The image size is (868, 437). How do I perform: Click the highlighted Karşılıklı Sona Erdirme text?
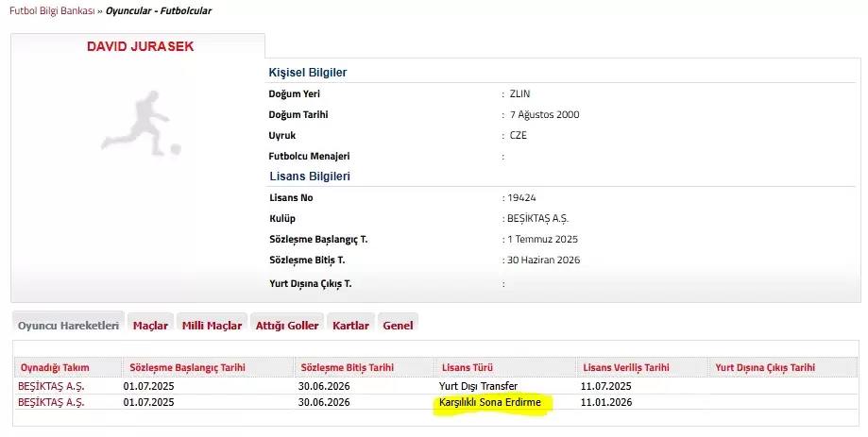click(490, 403)
